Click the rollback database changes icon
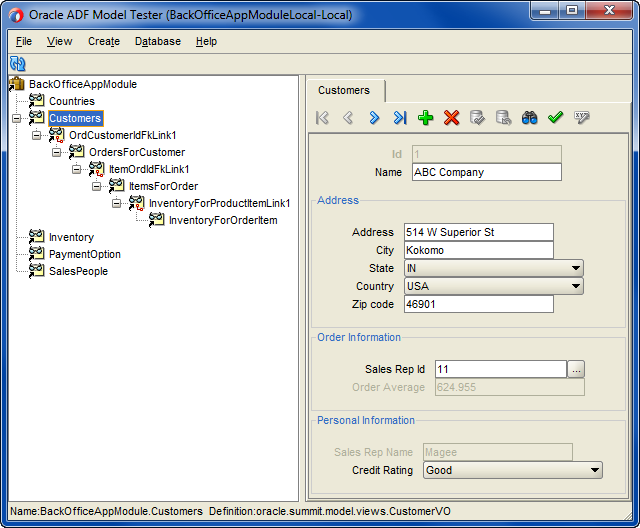The height and width of the screenshot is (528, 640). 503,118
